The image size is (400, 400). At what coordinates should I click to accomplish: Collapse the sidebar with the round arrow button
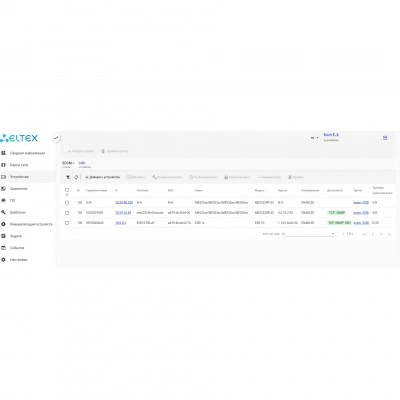pyautogui.click(x=56, y=138)
